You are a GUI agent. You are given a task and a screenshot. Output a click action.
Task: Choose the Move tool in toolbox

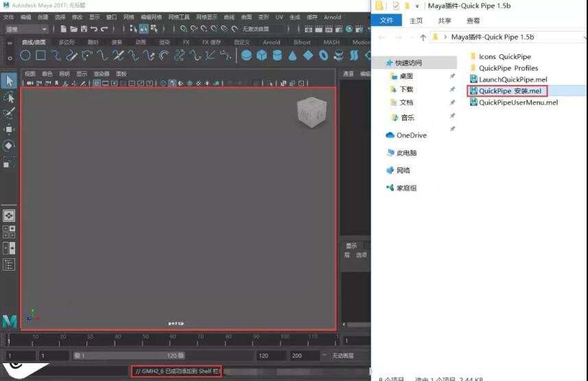point(9,130)
